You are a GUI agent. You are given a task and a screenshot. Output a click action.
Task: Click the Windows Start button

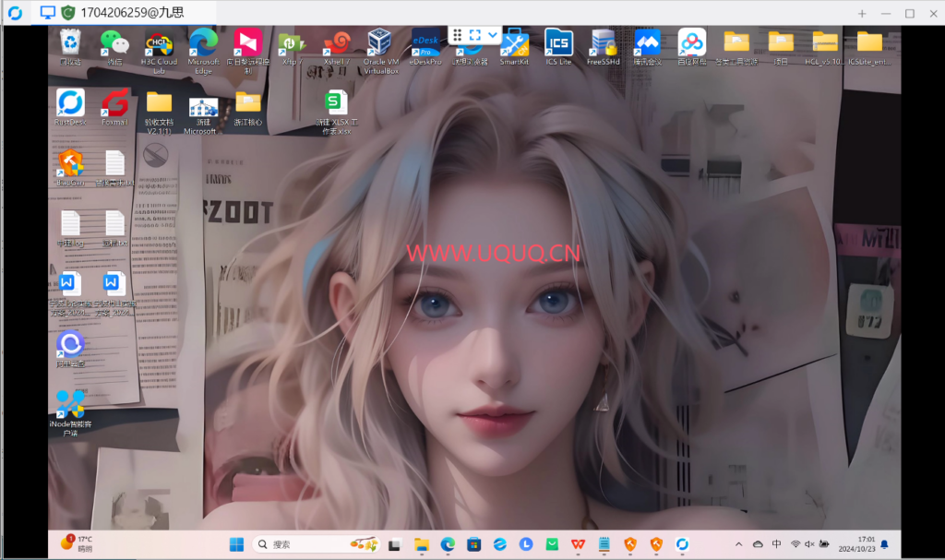pyautogui.click(x=237, y=544)
